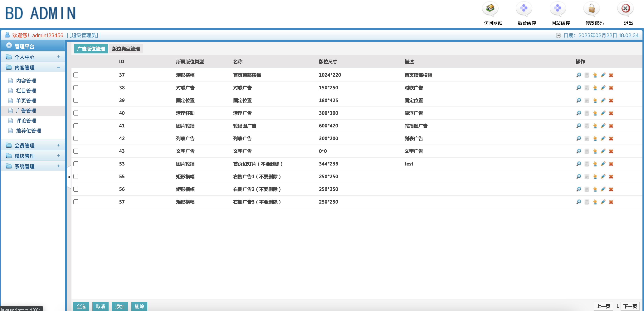Open 内容管理 submenu item
This screenshot has width=644, height=311.
point(26,81)
